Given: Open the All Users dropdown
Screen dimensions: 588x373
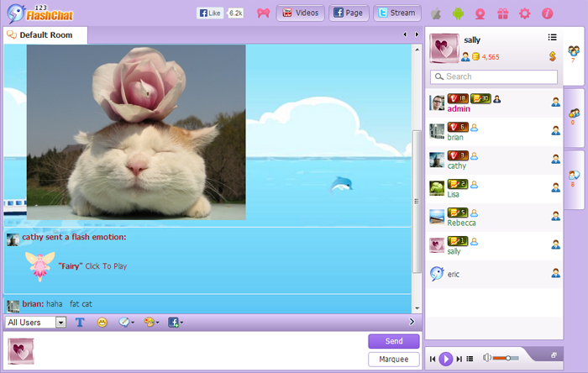Looking at the screenshot, I should [35, 322].
